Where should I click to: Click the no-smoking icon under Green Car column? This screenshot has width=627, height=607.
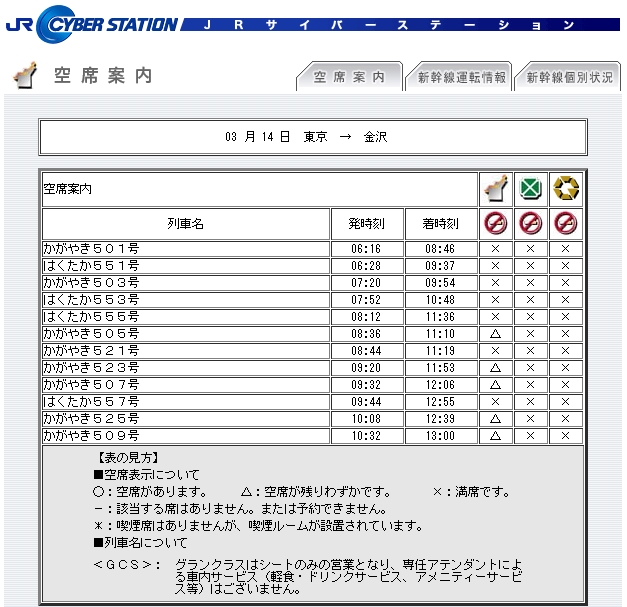pyautogui.click(x=530, y=223)
